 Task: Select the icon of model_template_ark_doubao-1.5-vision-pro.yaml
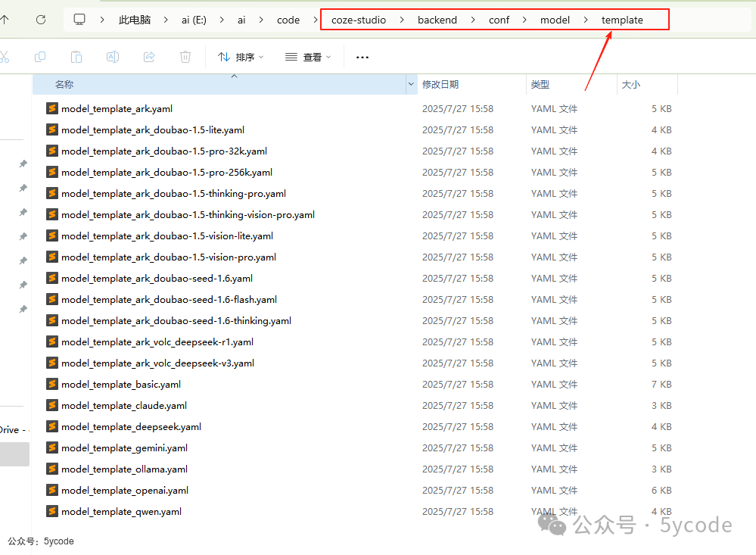52,257
